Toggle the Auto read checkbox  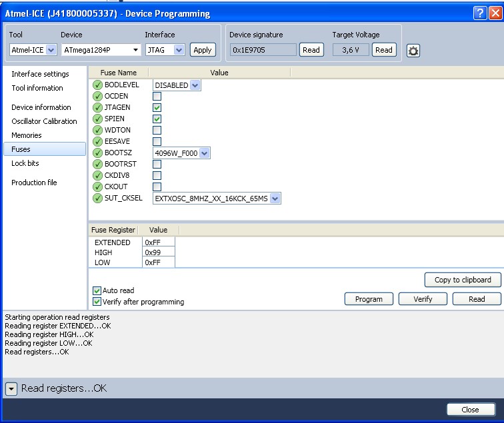point(97,290)
